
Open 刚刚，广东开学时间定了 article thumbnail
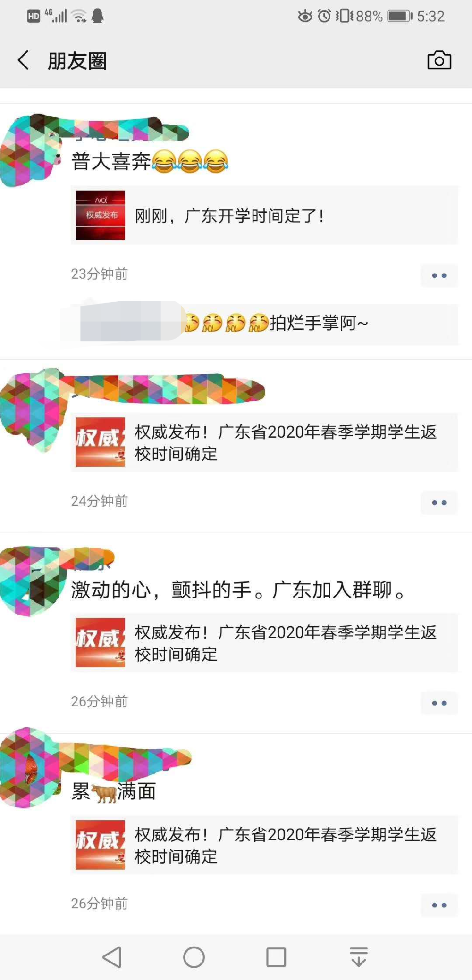[x=100, y=215]
